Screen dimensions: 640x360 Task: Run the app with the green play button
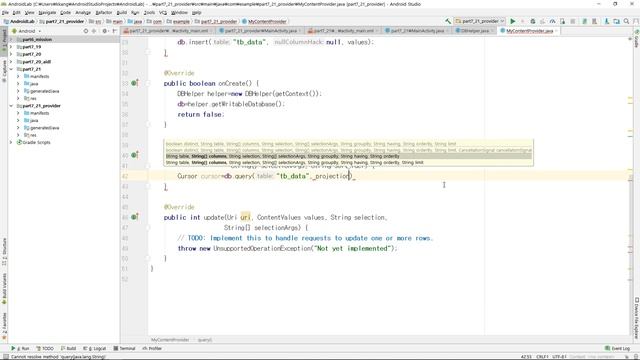coord(513,21)
